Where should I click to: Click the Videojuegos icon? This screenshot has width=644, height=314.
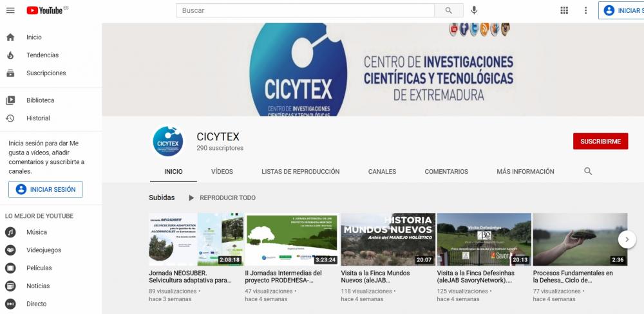pyautogui.click(x=10, y=250)
